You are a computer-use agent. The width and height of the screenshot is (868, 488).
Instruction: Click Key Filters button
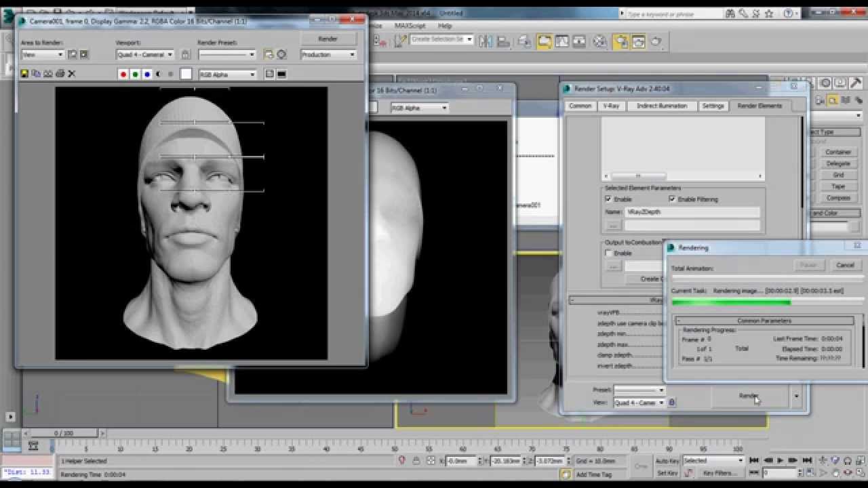[x=719, y=473]
